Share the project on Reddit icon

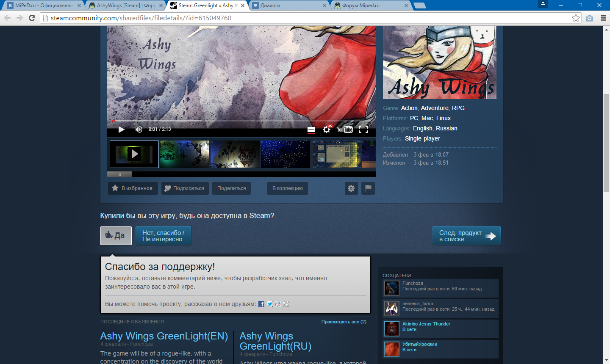tap(278, 304)
